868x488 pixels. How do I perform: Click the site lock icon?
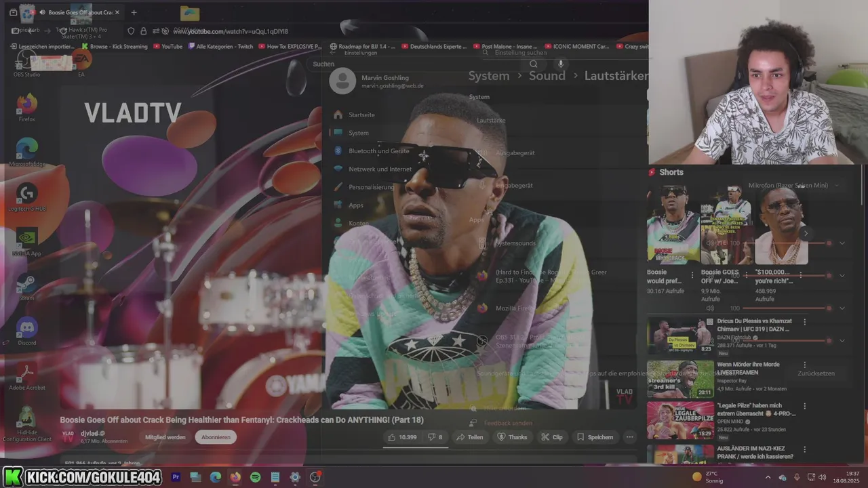pos(143,31)
